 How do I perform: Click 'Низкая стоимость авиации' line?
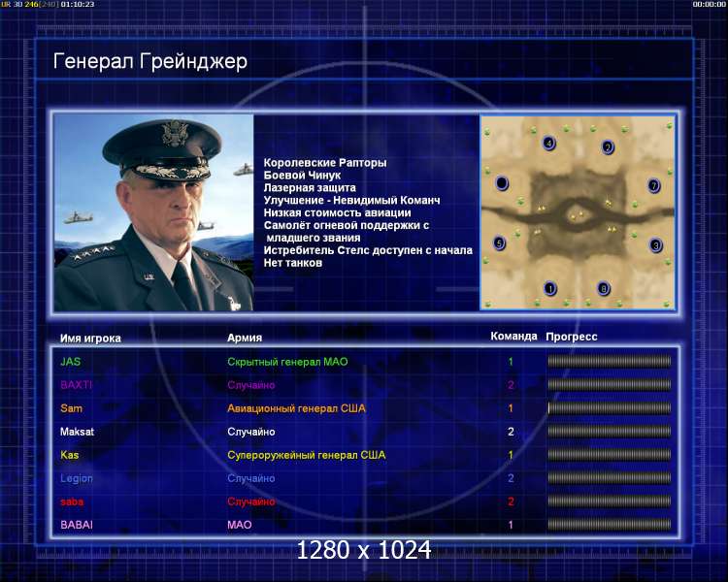click(x=337, y=213)
